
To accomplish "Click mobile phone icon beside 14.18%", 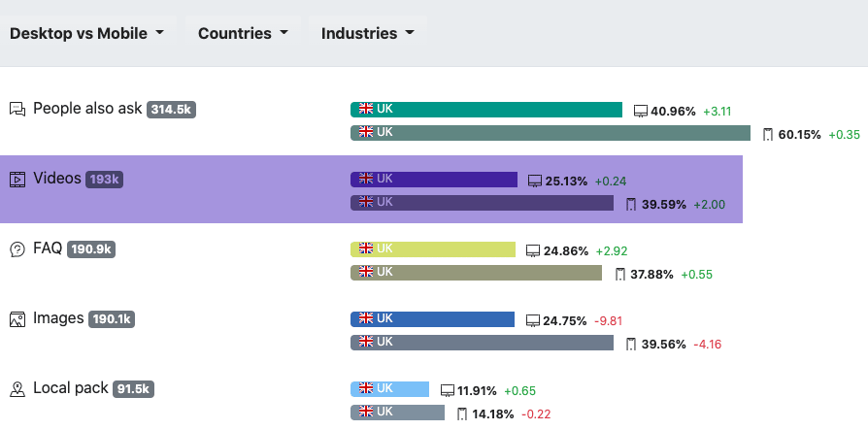I will (x=463, y=414).
